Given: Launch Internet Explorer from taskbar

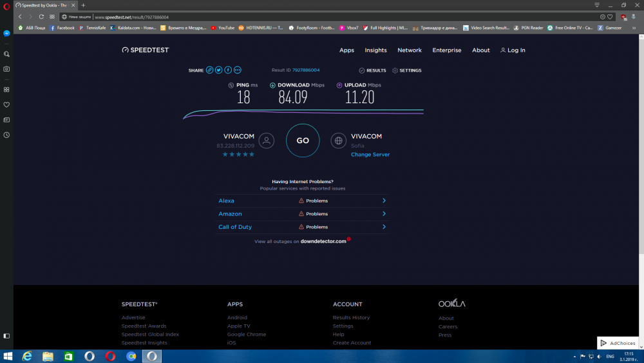Looking at the screenshot, I should [27, 356].
